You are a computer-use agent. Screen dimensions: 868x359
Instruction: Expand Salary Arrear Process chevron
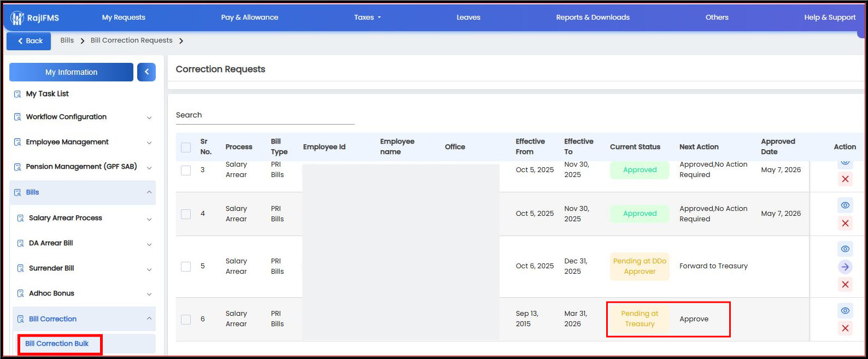click(x=149, y=219)
